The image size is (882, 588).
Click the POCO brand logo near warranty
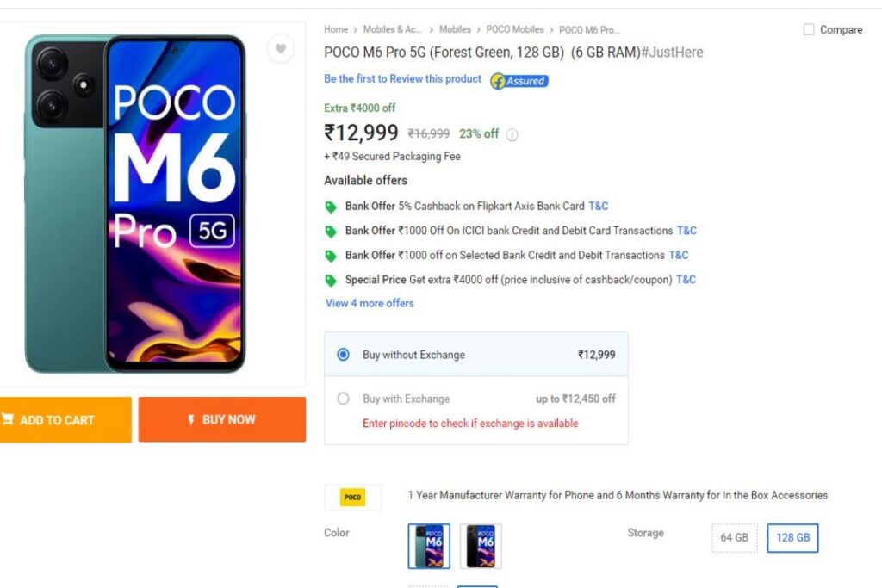click(x=352, y=498)
